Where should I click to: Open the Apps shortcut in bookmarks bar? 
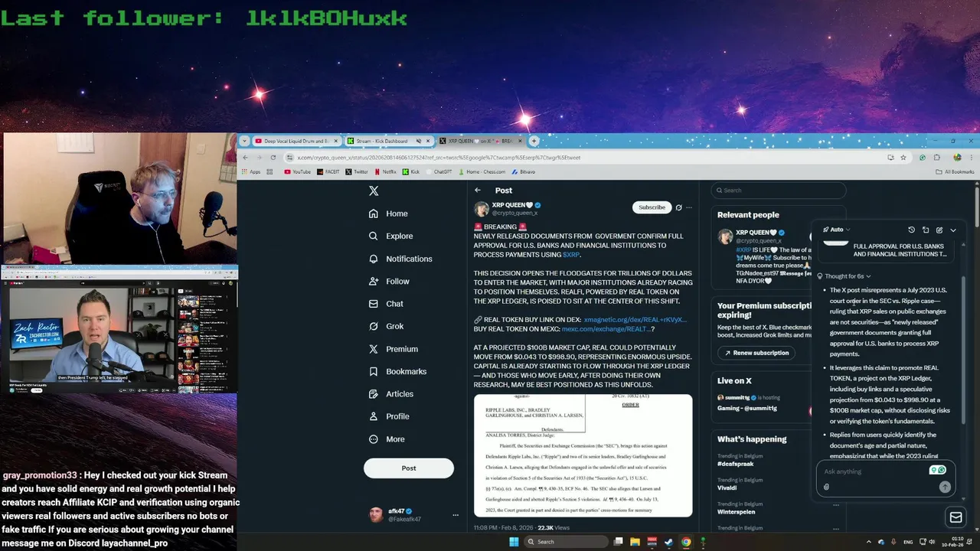tap(250, 172)
